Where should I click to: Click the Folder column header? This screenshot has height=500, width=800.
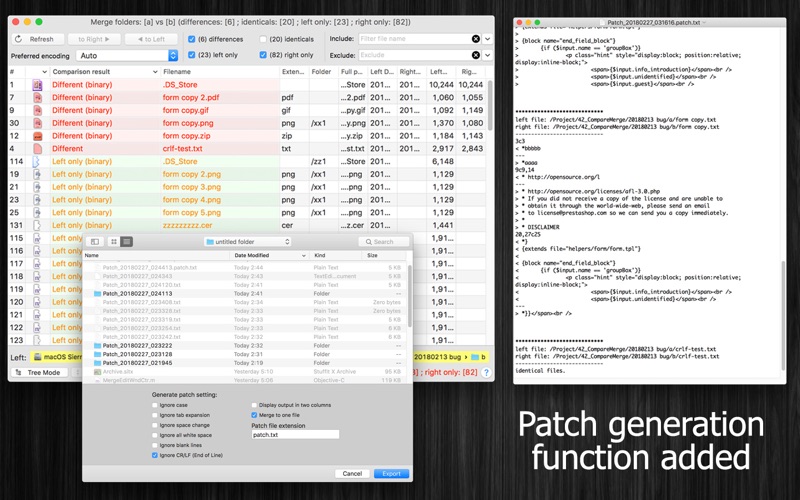click(x=323, y=72)
